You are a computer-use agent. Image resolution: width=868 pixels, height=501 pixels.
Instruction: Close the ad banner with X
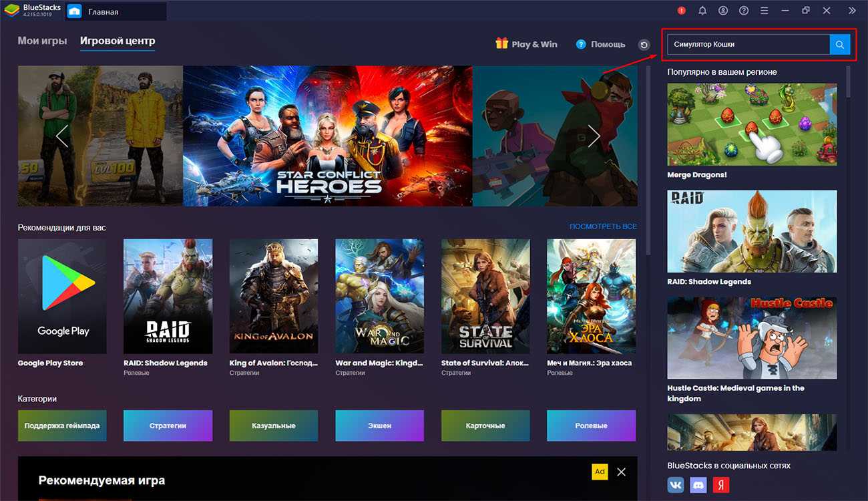[622, 472]
